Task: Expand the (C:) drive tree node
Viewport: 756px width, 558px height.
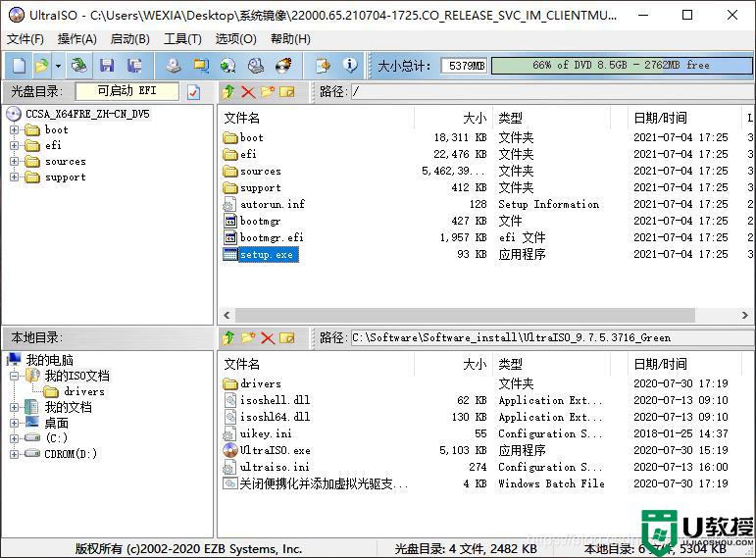Action: point(14,438)
